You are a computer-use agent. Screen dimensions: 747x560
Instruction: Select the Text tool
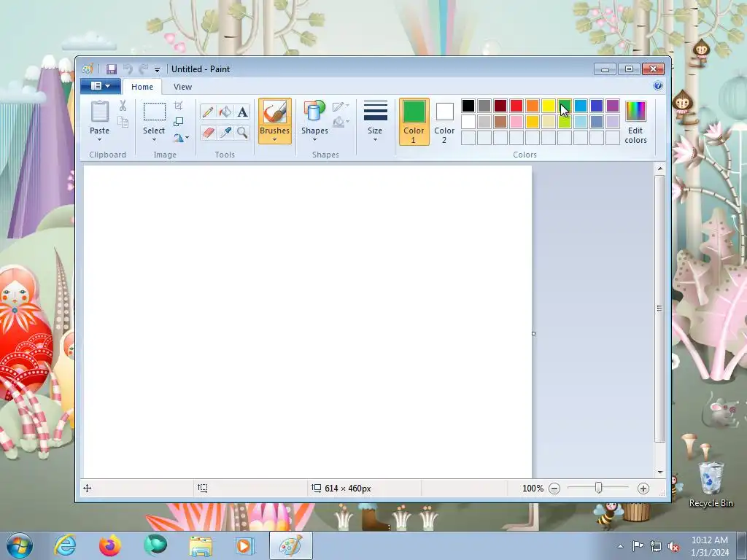242,112
